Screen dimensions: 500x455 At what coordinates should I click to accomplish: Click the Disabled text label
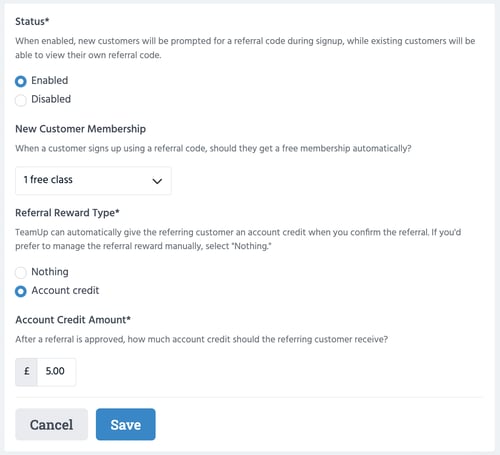[x=51, y=99]
